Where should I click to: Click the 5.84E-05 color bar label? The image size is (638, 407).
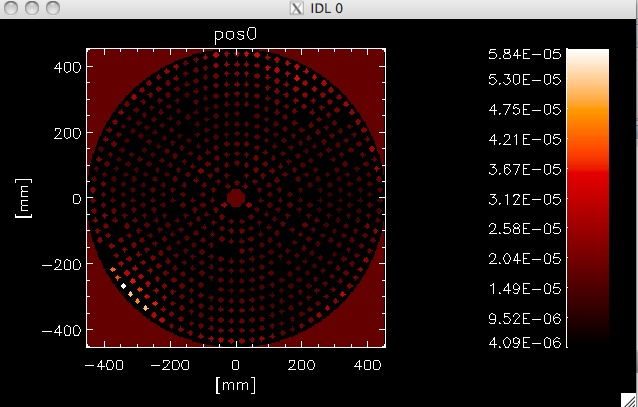[524, 54]
